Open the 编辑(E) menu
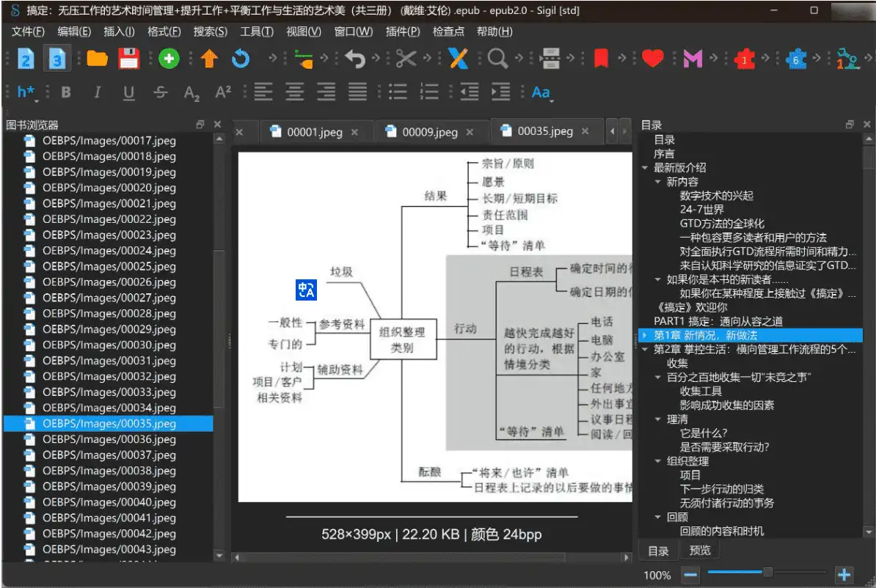The height and width of the screenshot is (588, 876). 74,32
